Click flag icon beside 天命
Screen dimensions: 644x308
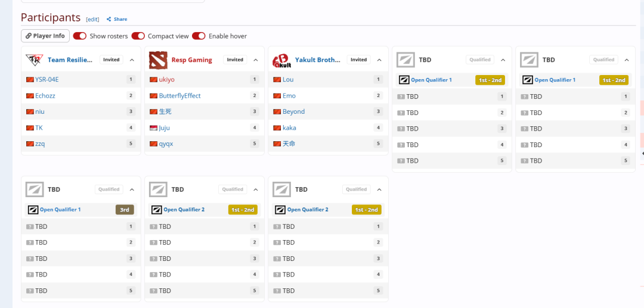(x=277, y=144)
